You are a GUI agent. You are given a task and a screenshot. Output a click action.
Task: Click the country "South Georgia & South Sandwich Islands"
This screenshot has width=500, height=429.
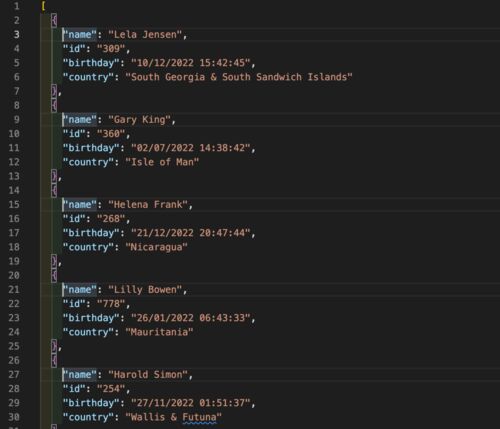tap(239, 77)
